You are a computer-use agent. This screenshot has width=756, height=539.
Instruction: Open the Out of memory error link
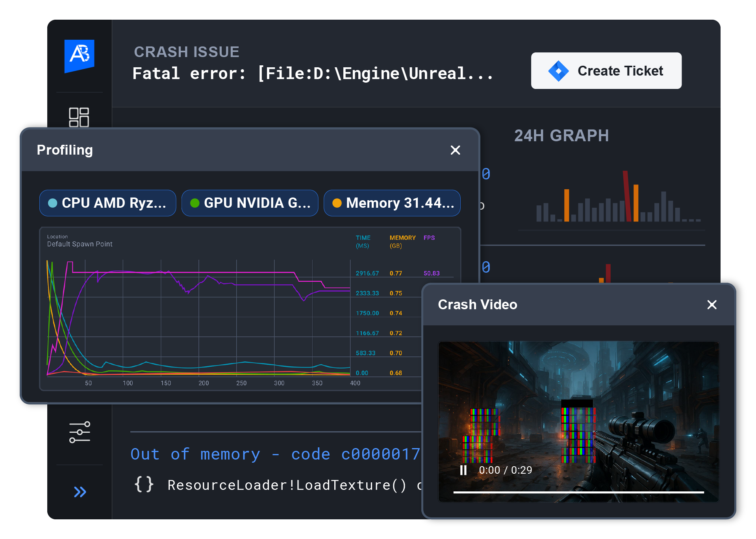pos(275,454)
